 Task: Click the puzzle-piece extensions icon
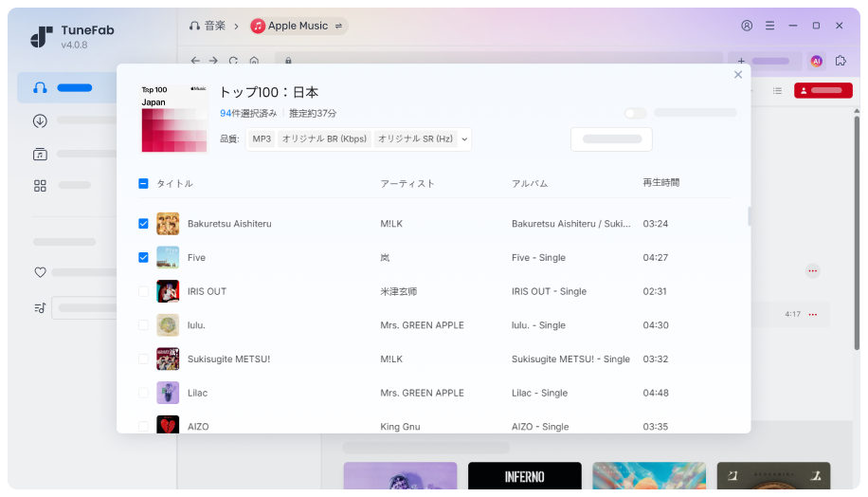point(841,61)
